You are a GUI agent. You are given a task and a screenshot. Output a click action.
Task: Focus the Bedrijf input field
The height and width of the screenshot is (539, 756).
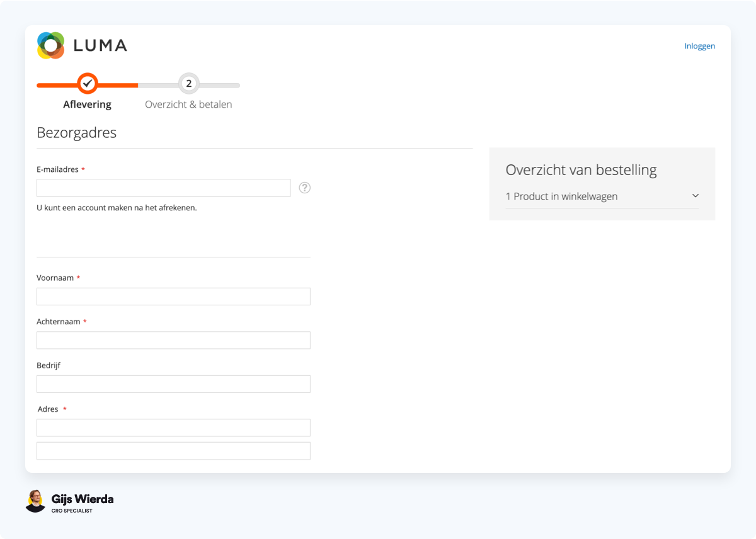click(x=173, y=384)
